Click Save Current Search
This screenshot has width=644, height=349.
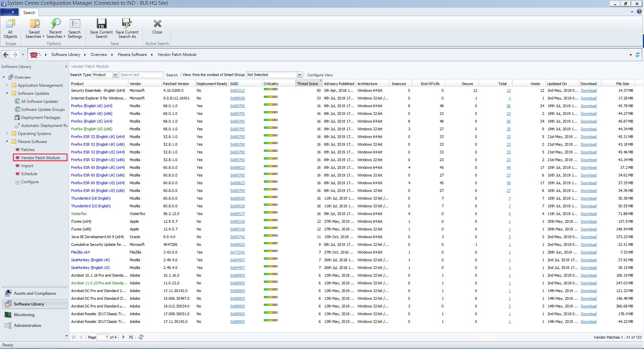tap(101, 29)
